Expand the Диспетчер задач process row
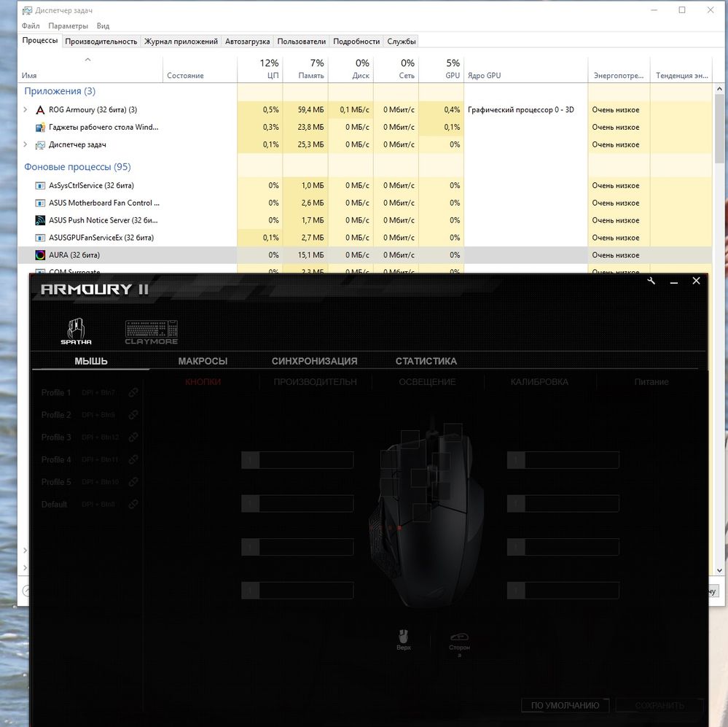 pyautogui.click(x=26, y=144)
